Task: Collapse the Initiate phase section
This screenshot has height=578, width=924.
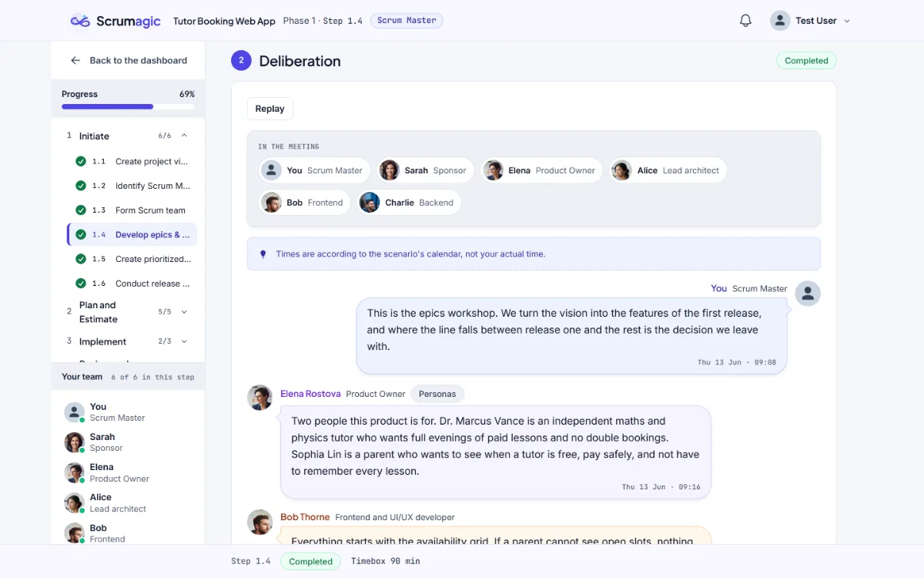Action: pyautogui.click(x=184, y=136)
